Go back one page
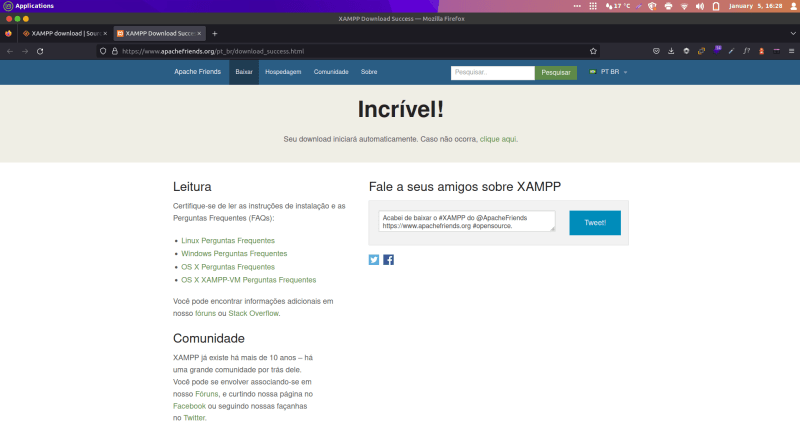800x435 pixels. (10, 51)
